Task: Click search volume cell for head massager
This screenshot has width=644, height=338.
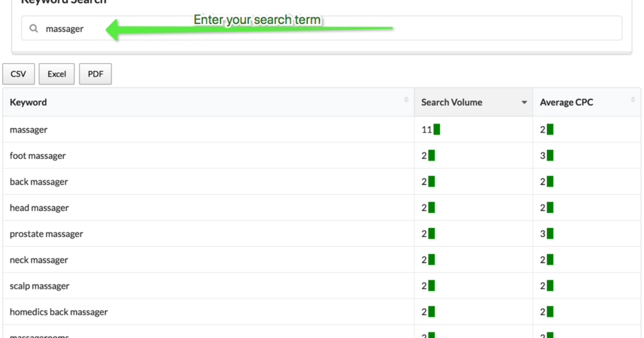Action: (x=474, y=208)
